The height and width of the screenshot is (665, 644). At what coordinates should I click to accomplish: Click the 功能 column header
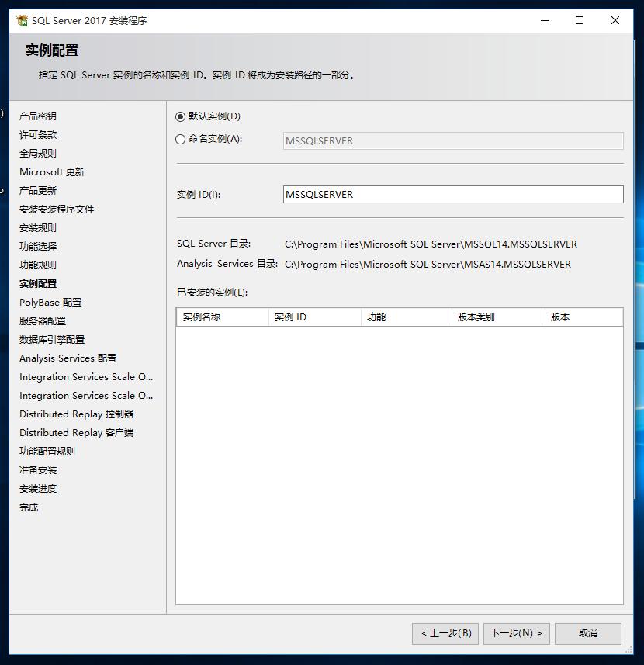(407, 317)
